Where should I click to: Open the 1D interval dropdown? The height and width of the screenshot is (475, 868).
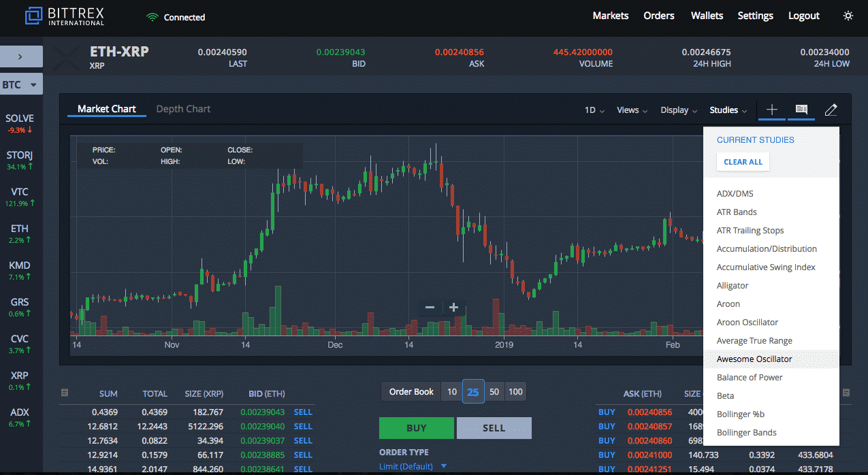pyautogui.click(x=594, y=110)
